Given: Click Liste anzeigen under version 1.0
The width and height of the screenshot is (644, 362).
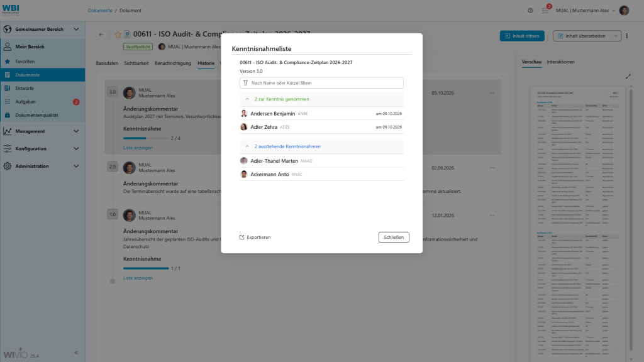Looking at the screenshot, I should coord(138,278).
